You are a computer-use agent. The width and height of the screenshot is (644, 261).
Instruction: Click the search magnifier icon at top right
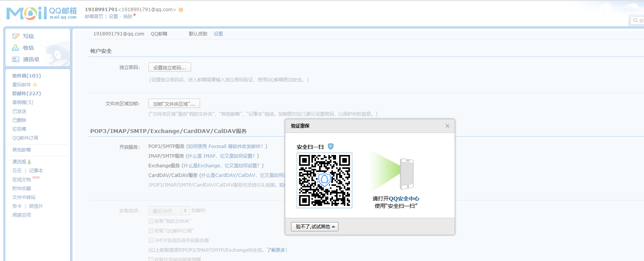click(635, 20)
